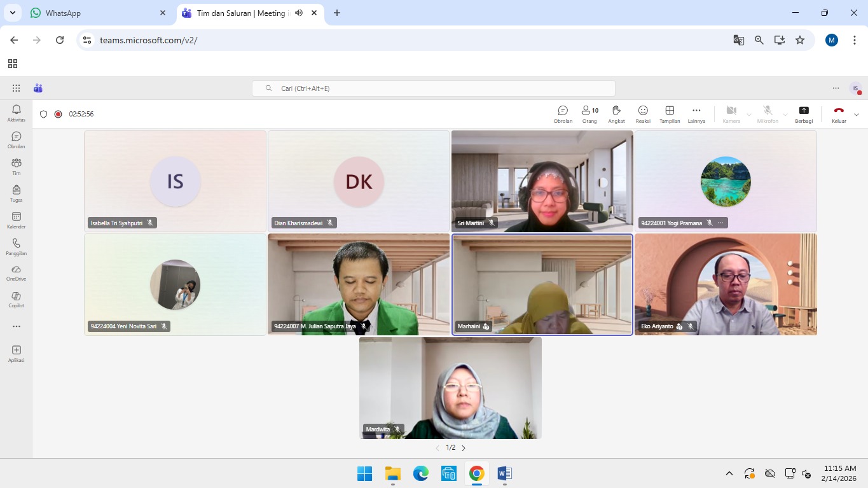Image resolution: width=868 pixels, height=488 pixels.
Task: Open Aktivitas in the left sidebar
Action: coord(17,113)
